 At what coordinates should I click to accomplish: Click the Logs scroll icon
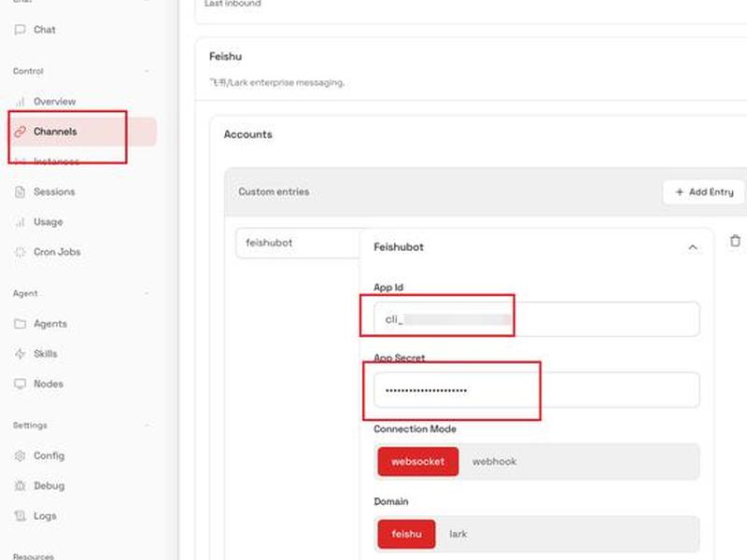point(20,516)
